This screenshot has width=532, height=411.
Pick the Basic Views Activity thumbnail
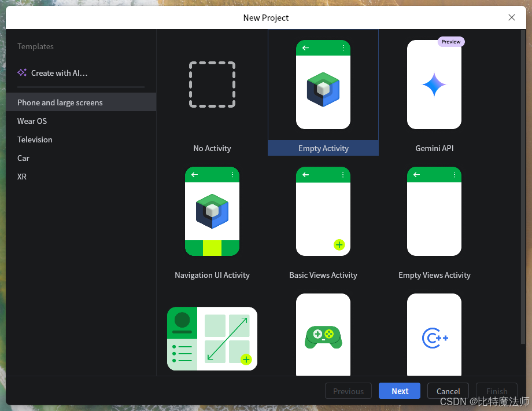coord(323,211)
